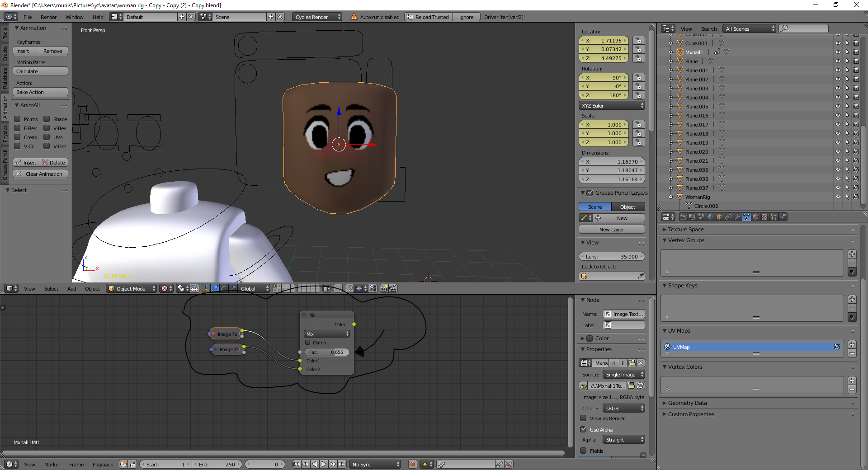The height and width of the screenshot is (470, 868).
Task: Open the No Sync playback dropdown
Action: [375, 464]
